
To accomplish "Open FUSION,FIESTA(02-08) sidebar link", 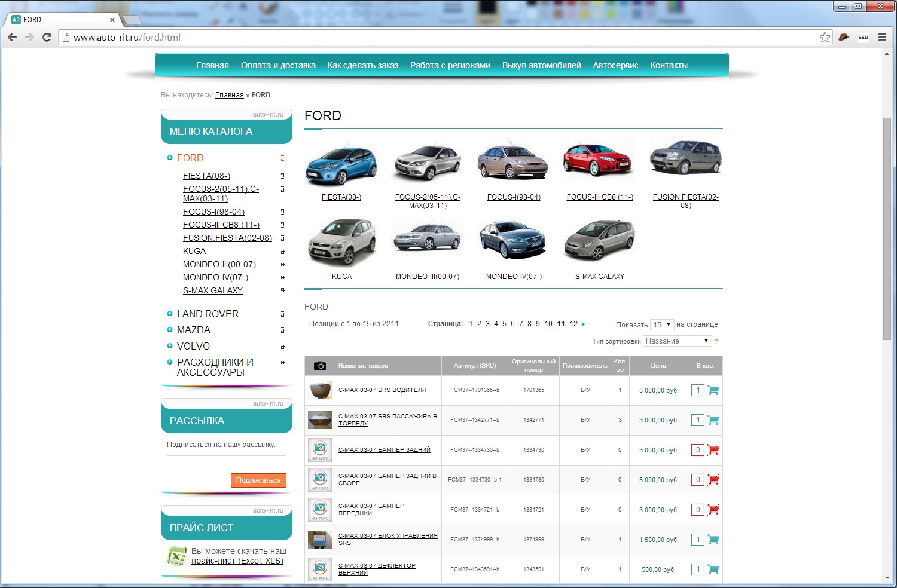I will pos(227,238).
